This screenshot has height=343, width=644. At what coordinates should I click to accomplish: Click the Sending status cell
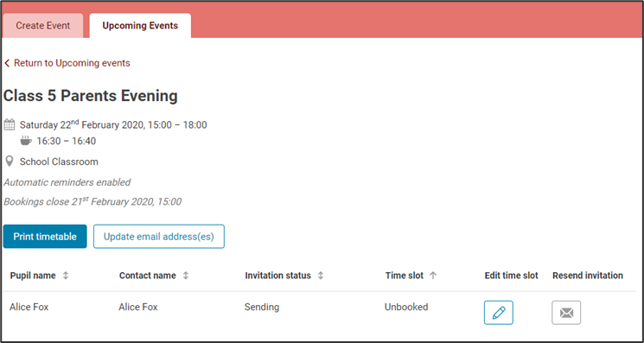(x=262, y=307)
